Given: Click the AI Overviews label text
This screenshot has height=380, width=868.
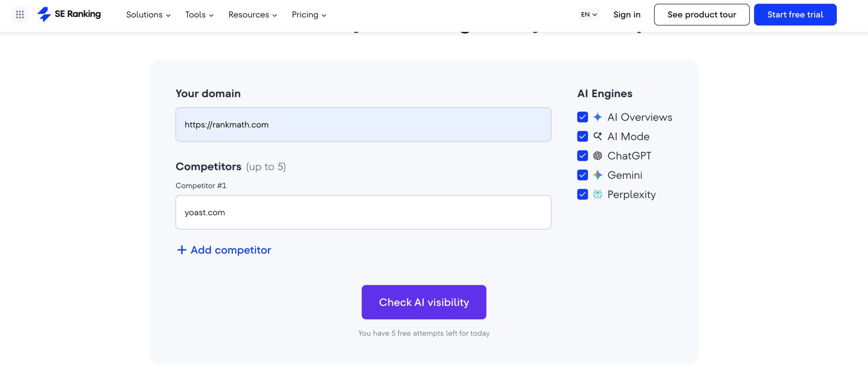Looking at the screenshot, I should (640, 117).
